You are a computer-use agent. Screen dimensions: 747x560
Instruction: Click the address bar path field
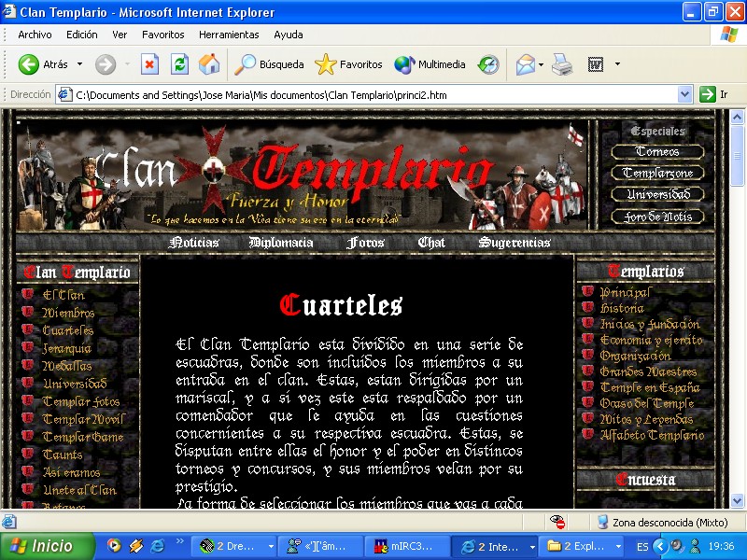coord(373,94)
